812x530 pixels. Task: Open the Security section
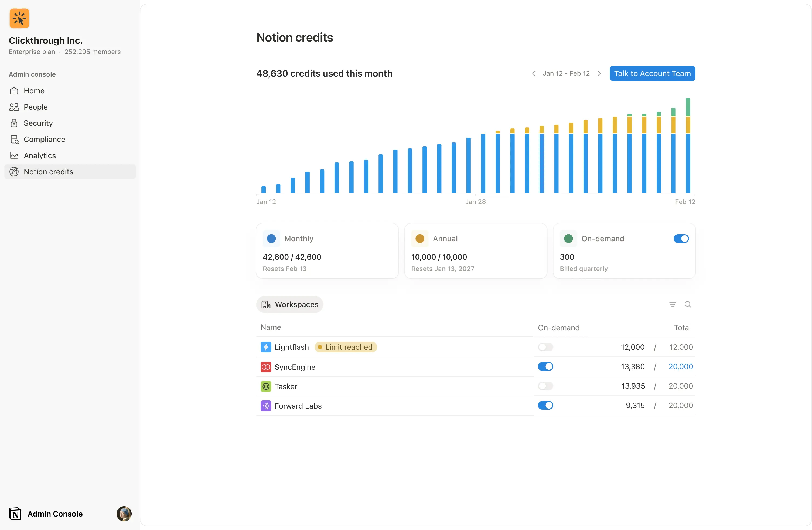pyautogui.click(x=70, y=123)
